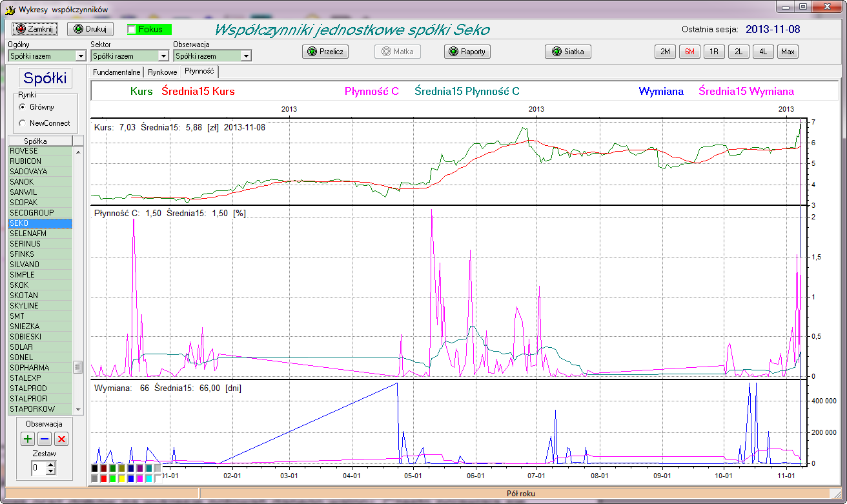
Task: Switch to the Rynkowe tab
Action: click(163, 72)
